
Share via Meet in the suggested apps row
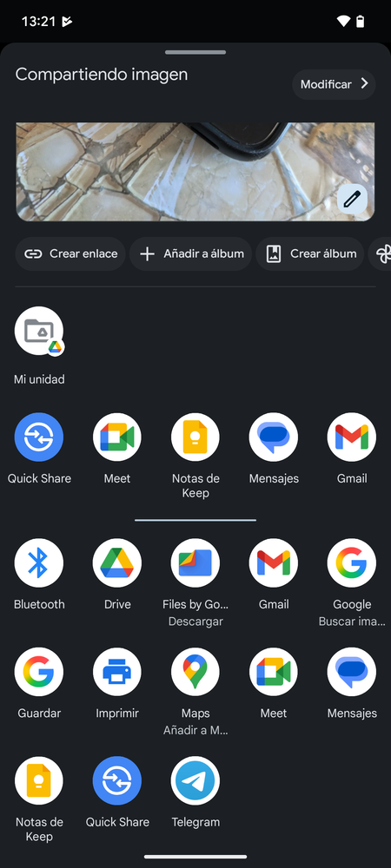tap(116, 437)
